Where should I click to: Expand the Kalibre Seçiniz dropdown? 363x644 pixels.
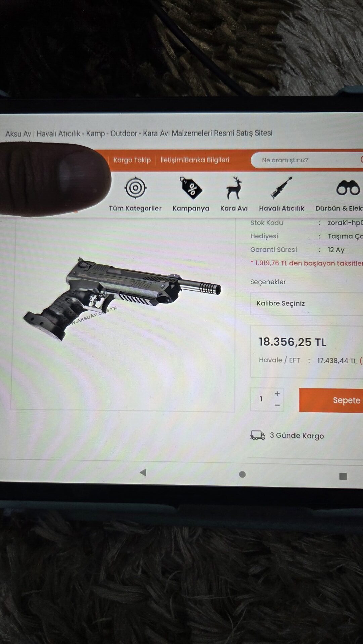point(306,304)
